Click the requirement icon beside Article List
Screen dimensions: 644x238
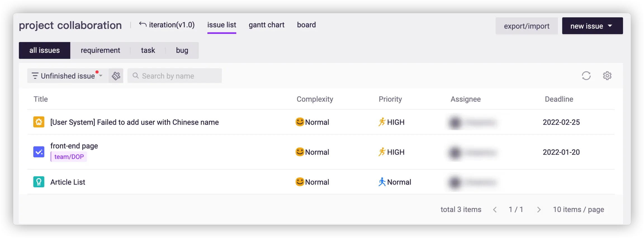click(x=39, y=182)
